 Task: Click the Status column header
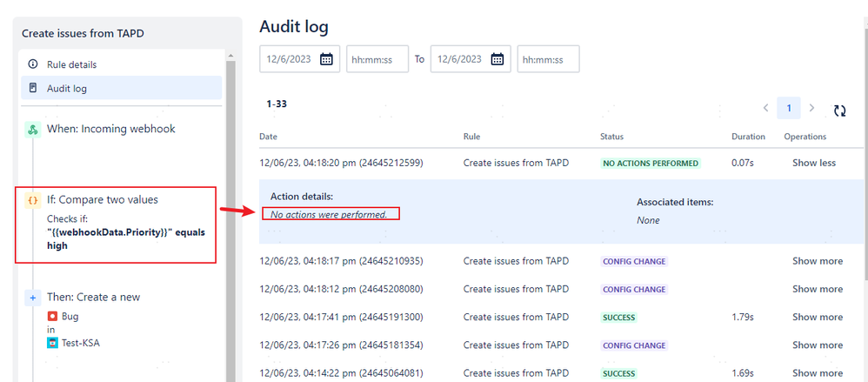click(611, 137)
